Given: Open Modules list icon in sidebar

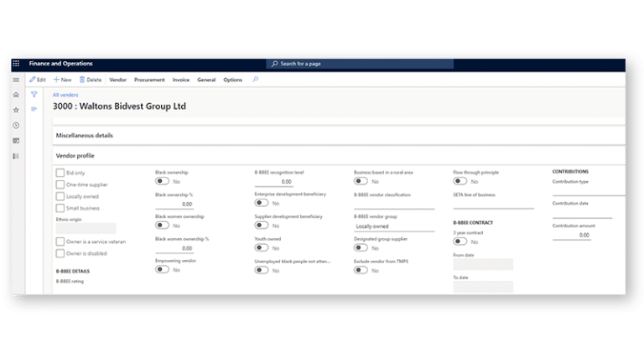Looking at the screenshot, I should pyautogui.click(x=16, y=156).
